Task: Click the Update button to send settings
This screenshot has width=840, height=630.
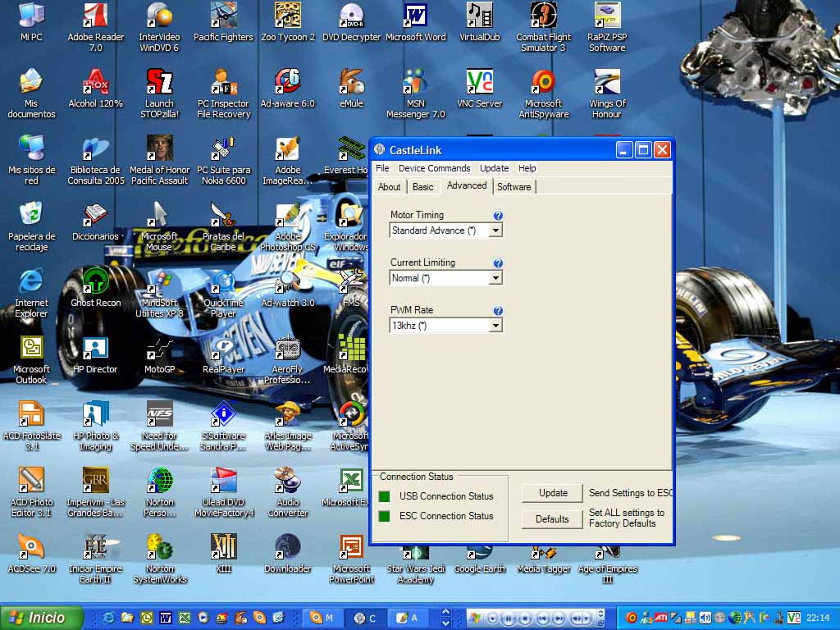Action: [552, 493]
